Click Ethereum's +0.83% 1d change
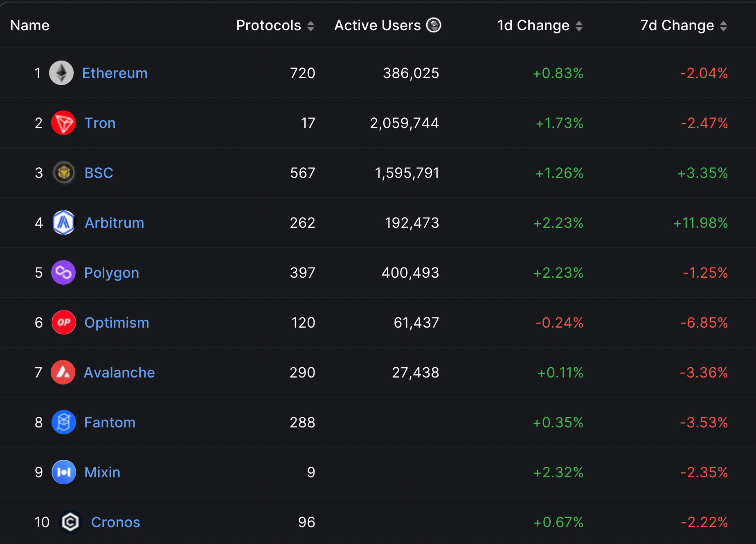 tap(558, 73)
